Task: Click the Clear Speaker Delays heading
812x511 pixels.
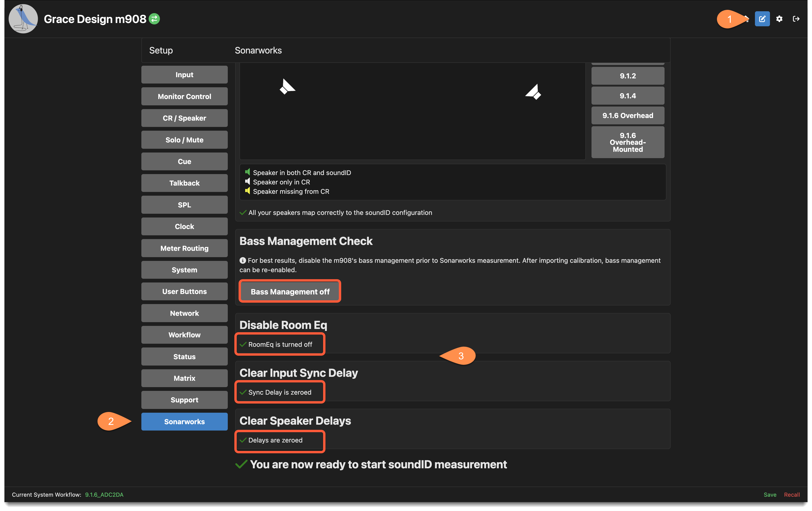Action: 295,420
